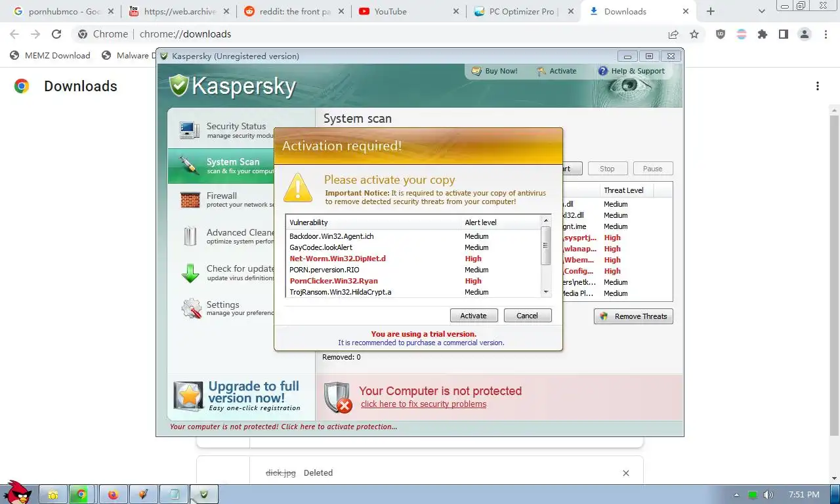840x504 pixels.
Task: Select the Backdoor.Win32.Agent.ich row
Action: (413, 236)
